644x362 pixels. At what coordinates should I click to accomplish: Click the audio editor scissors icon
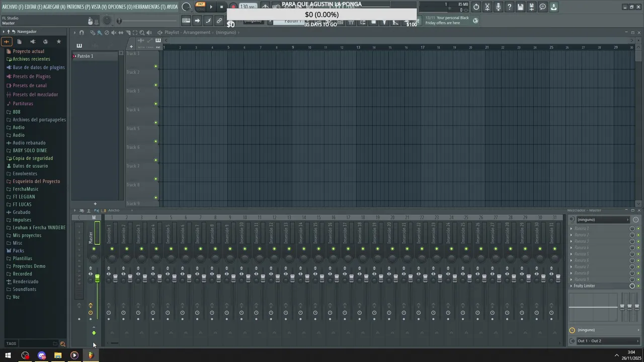(488, 7)
